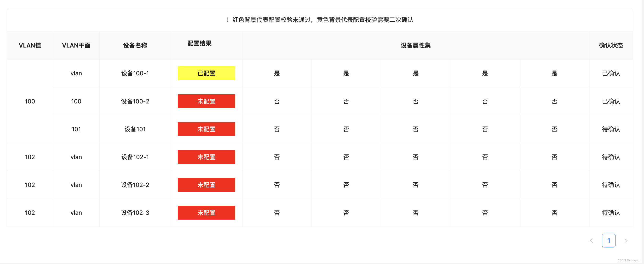The width and height of the screenshot is (644, 264).
Task: Click the validation notice text above table
Action: point(320,19)
